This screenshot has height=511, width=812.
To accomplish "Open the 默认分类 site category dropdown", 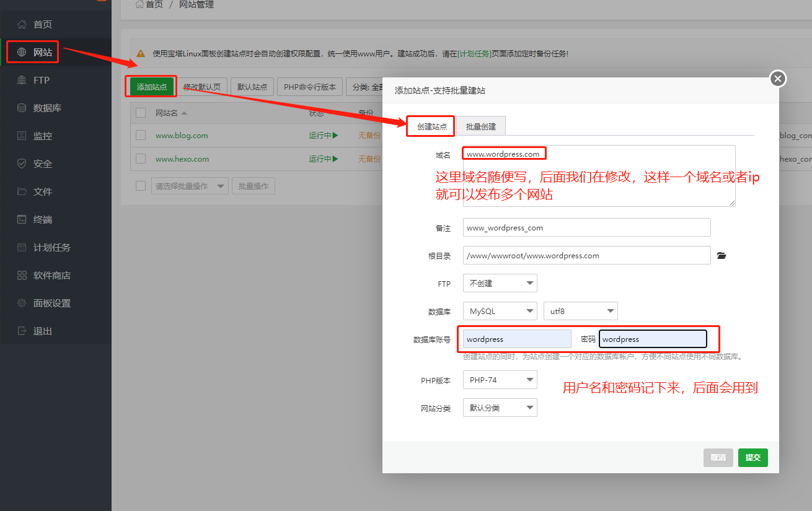I will click(x=500, y=408).
